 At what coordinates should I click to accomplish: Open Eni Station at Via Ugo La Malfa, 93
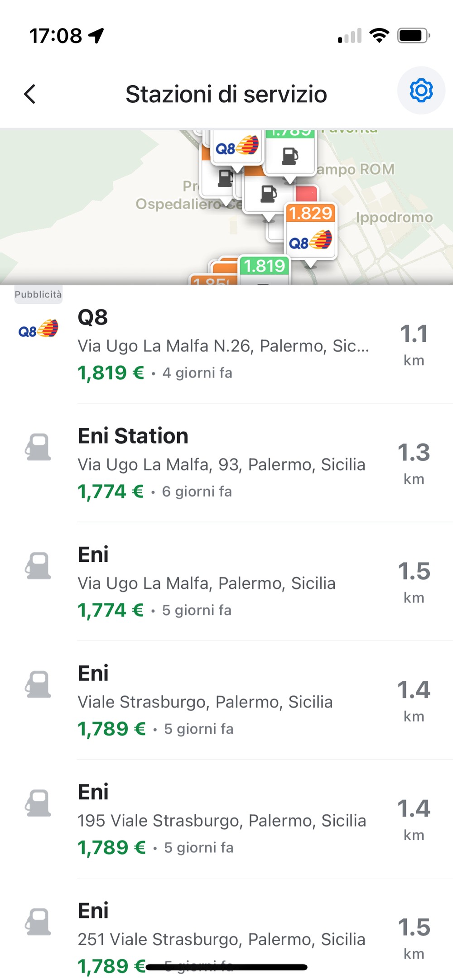[226, 463]
